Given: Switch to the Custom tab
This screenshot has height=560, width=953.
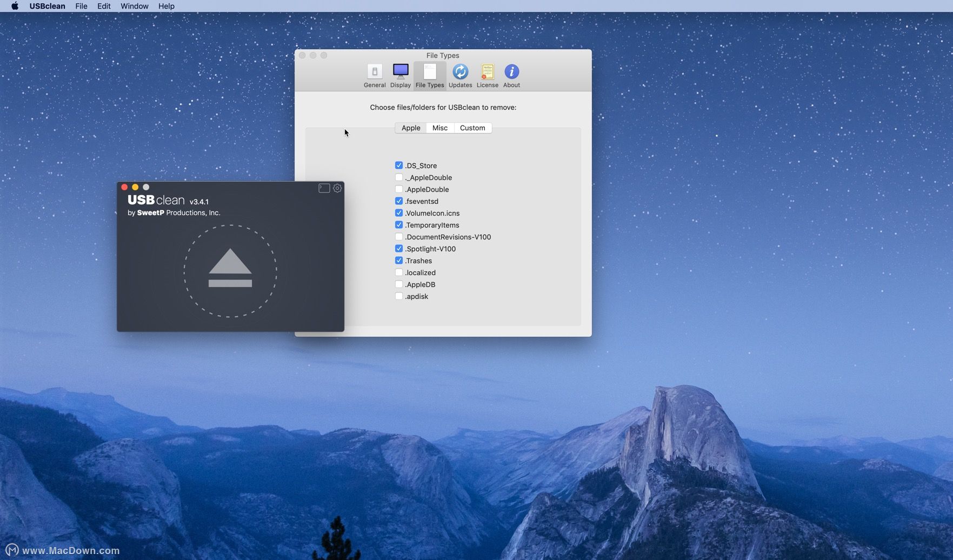Looking at the screenshot, I should (472, 128).
